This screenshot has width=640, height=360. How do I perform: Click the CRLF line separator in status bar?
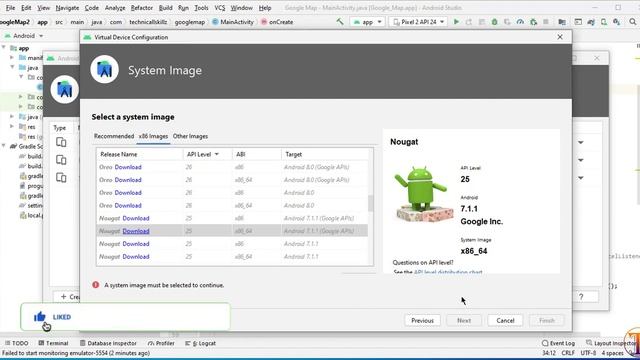(568, 353)
